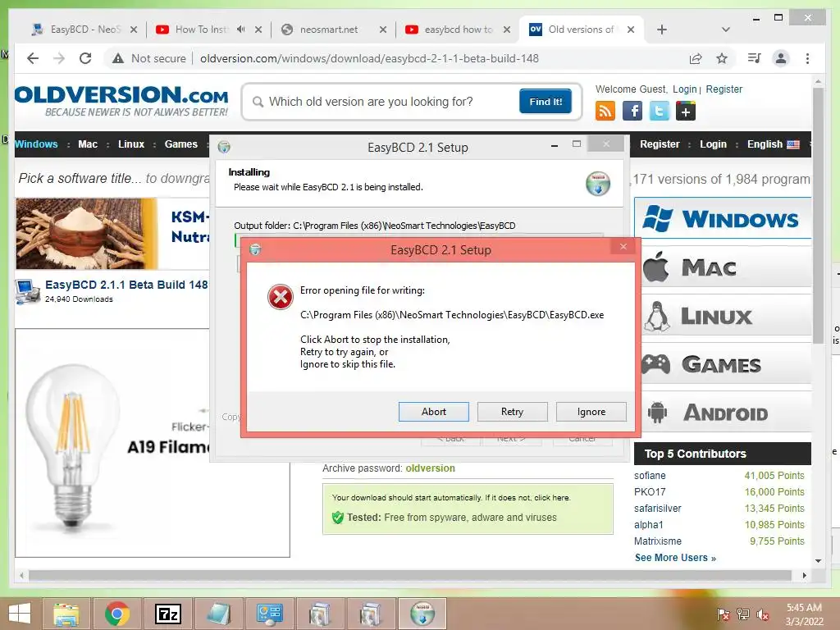Open the media control icon in Chrome
The height and width of the screenshot is (630, 840).
[755, 58]
